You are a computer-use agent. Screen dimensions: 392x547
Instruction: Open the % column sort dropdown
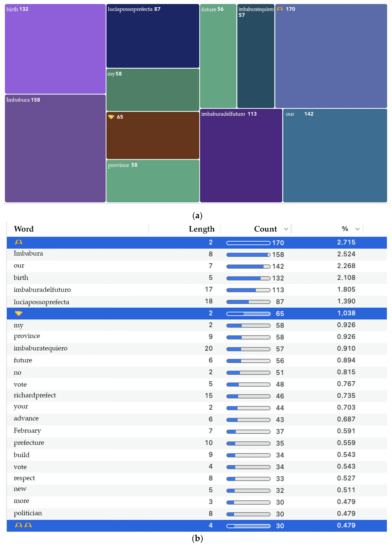[357, 229]
